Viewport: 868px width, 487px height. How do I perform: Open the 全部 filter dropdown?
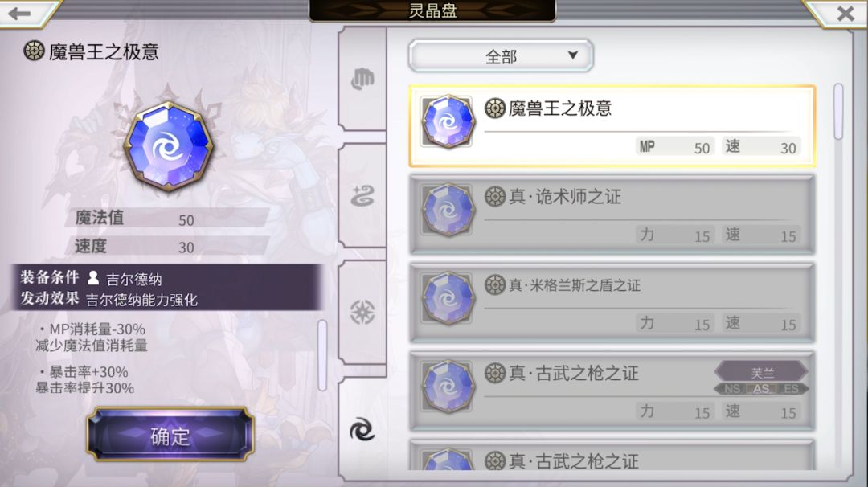pyautogui.click(x=501, y=56)
